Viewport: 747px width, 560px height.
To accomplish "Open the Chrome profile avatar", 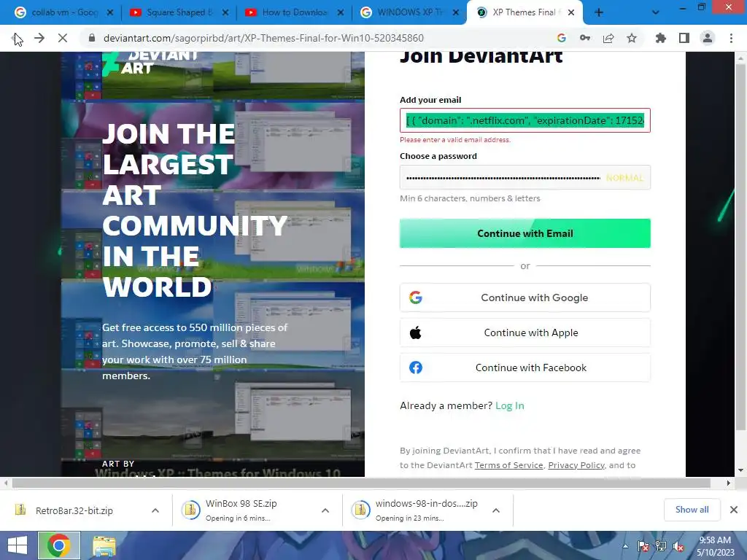I will coord(708,38).
